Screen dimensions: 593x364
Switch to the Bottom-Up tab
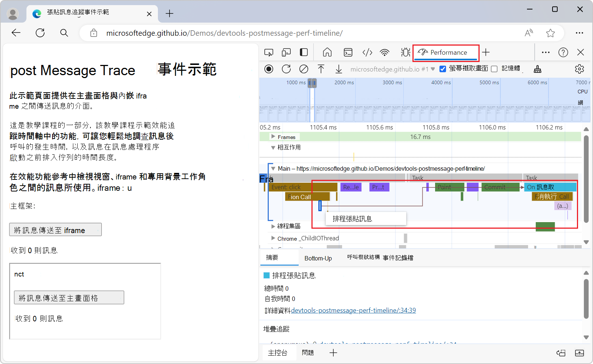click(x=318, y=258)
